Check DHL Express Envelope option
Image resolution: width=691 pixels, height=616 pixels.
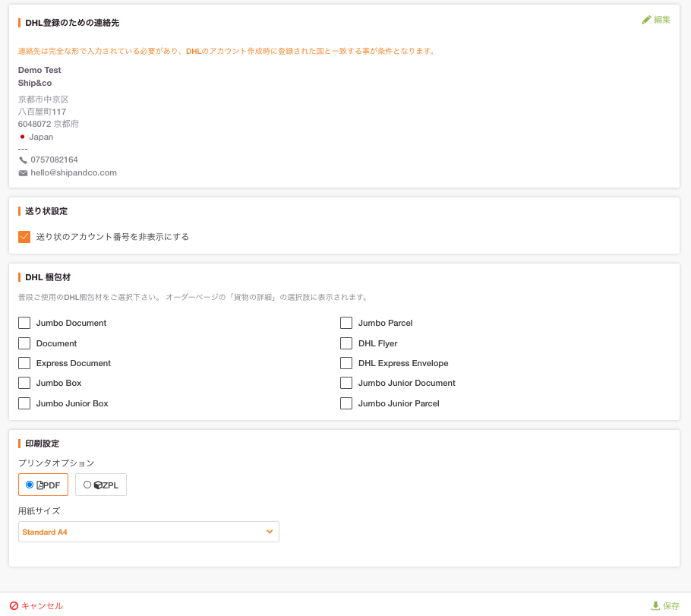click(346, 363)
